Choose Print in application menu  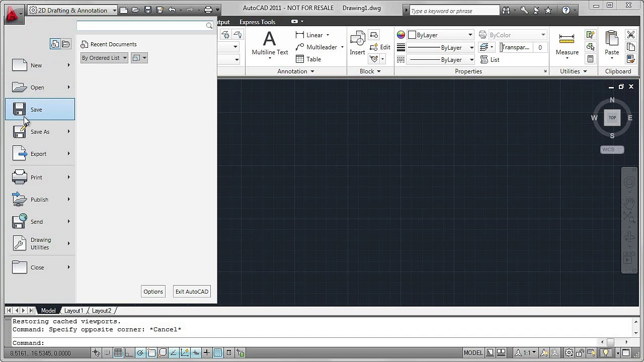click(x=40, y=177)
